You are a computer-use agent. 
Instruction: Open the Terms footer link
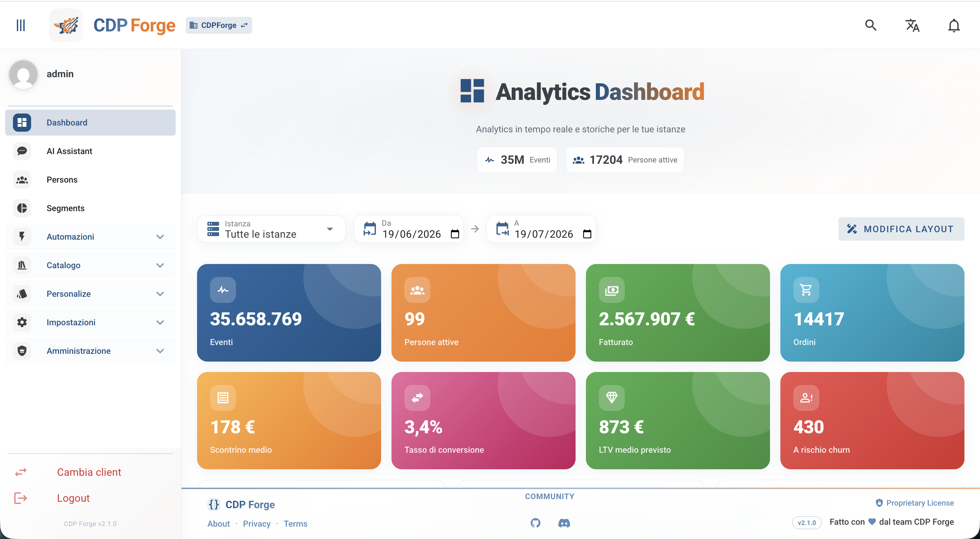click(295, 523)
